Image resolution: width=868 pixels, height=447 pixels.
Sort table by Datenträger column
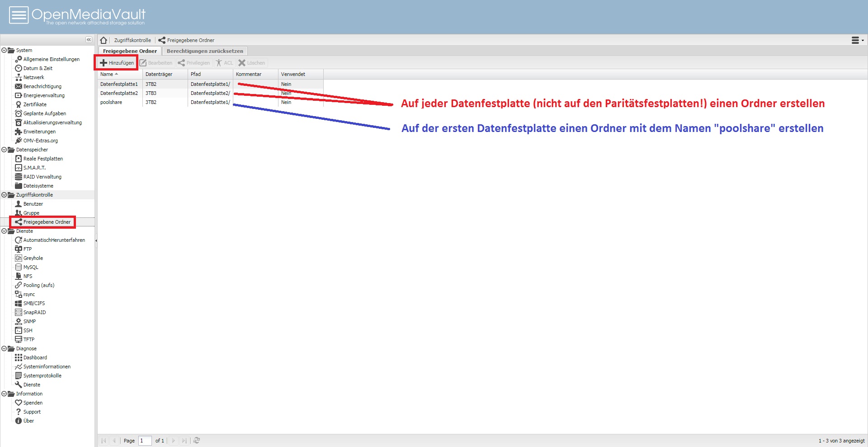point(165,74)
